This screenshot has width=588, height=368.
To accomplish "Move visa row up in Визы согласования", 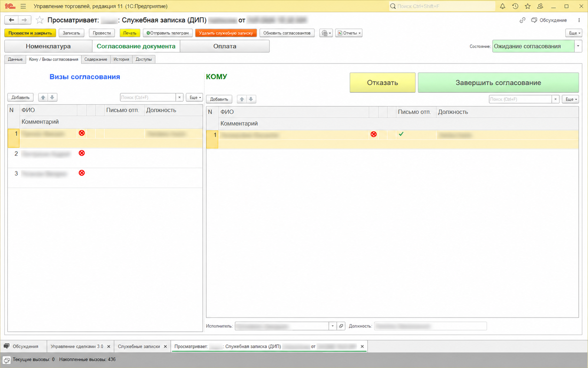I will coord(43,97).
